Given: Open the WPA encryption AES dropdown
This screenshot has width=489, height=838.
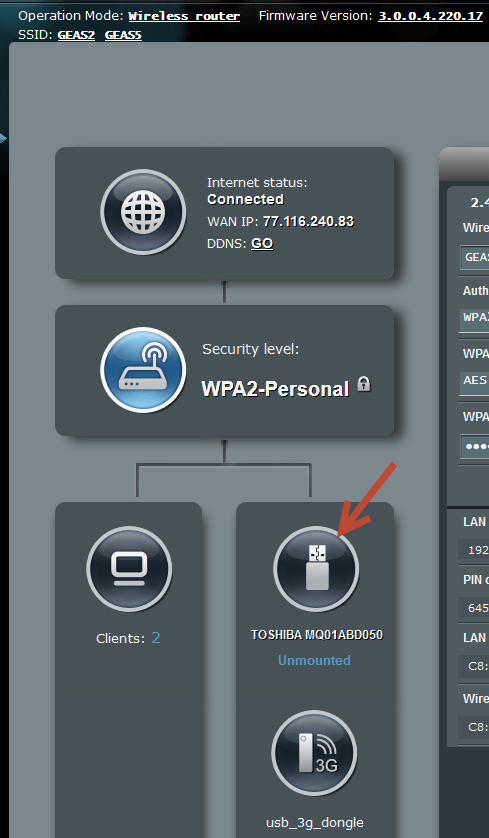Looking at the screenshot, I should pos(475,381).
